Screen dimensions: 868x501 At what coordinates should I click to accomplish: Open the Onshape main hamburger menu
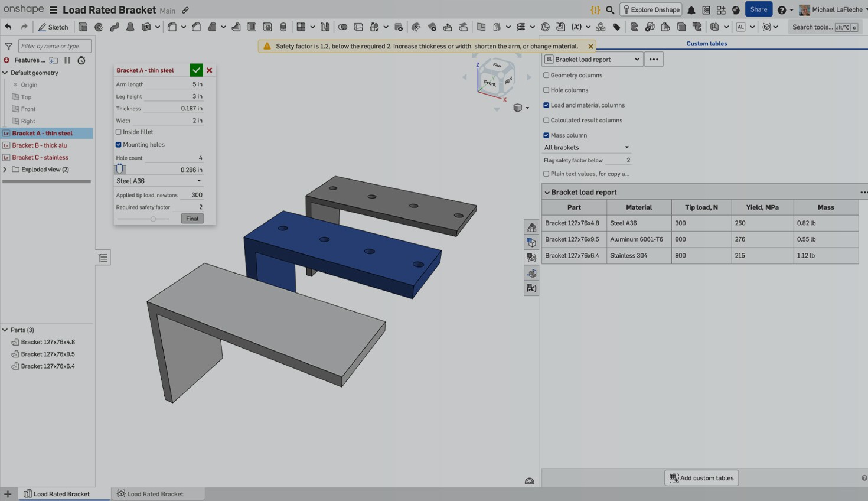coord(54,10)
